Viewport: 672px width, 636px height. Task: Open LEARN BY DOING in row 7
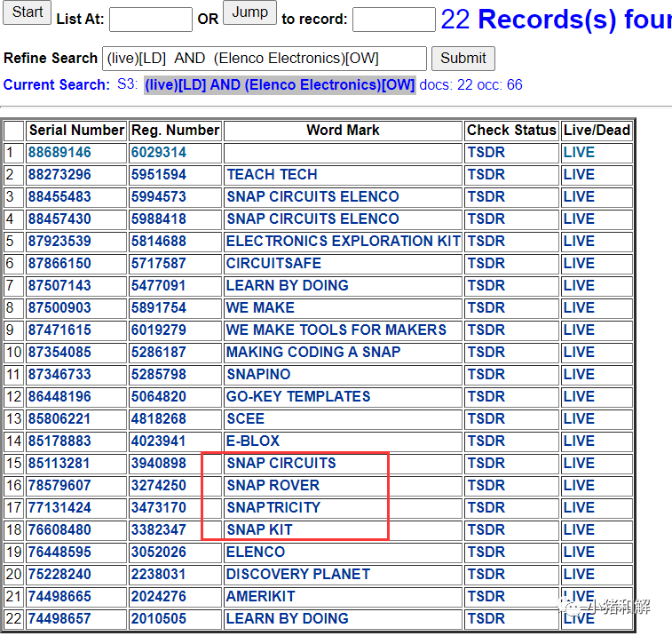point(287,286)
